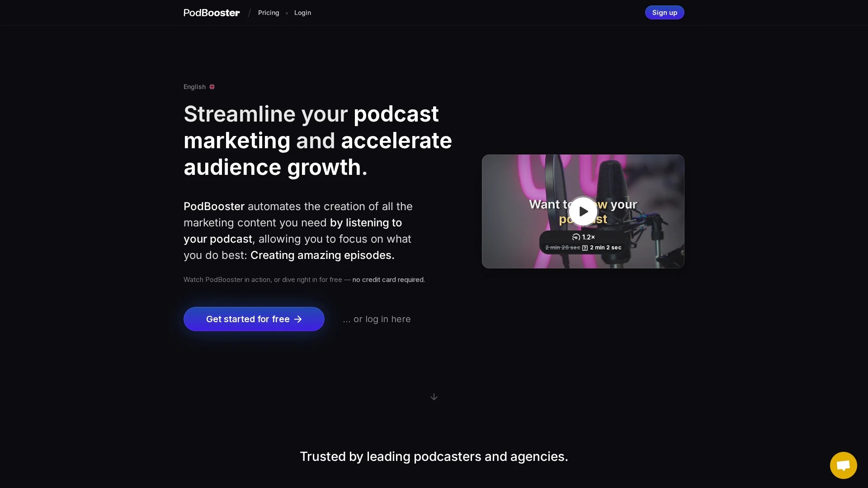Viewport: 868px width, 488px height.
Task: Follow the '... or log in here' link
Action: point(377,319)
